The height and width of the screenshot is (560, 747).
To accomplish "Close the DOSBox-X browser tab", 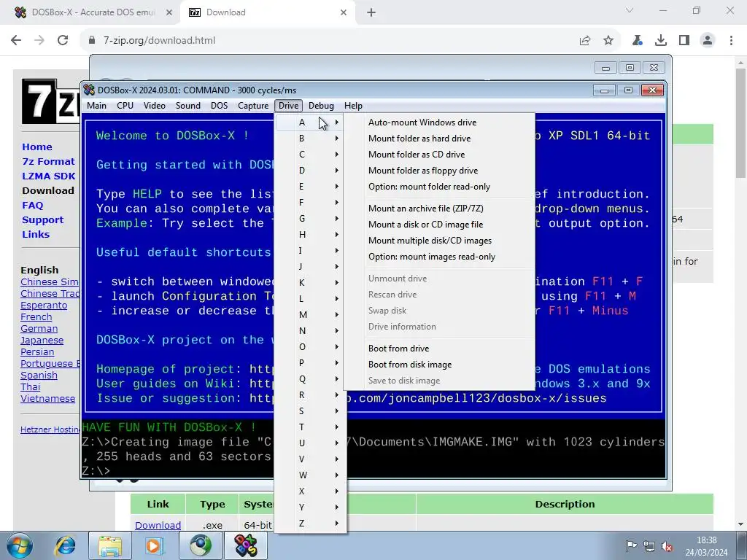I will [x=169, y=13].
